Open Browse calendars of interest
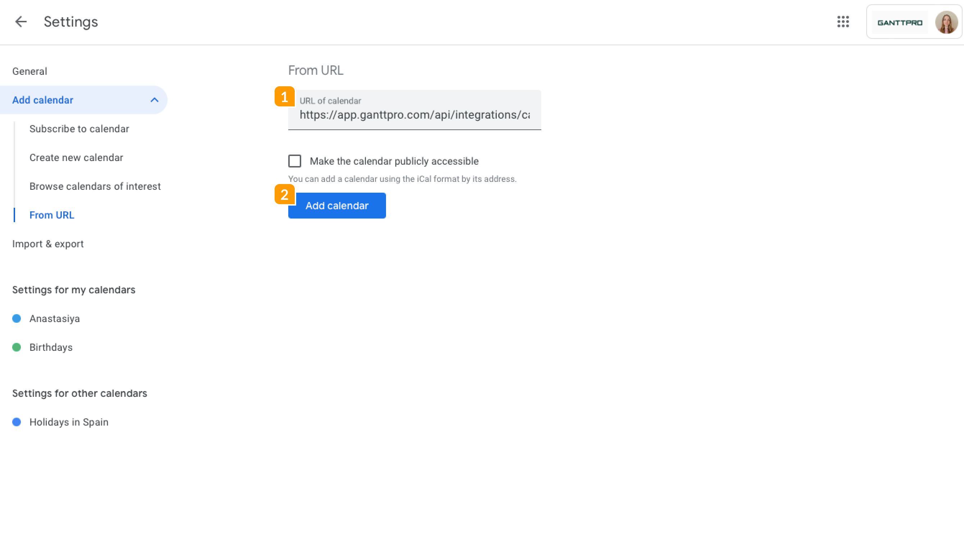Screen dimensions: 964x560 pyautogui.click(x=95, y=186)
